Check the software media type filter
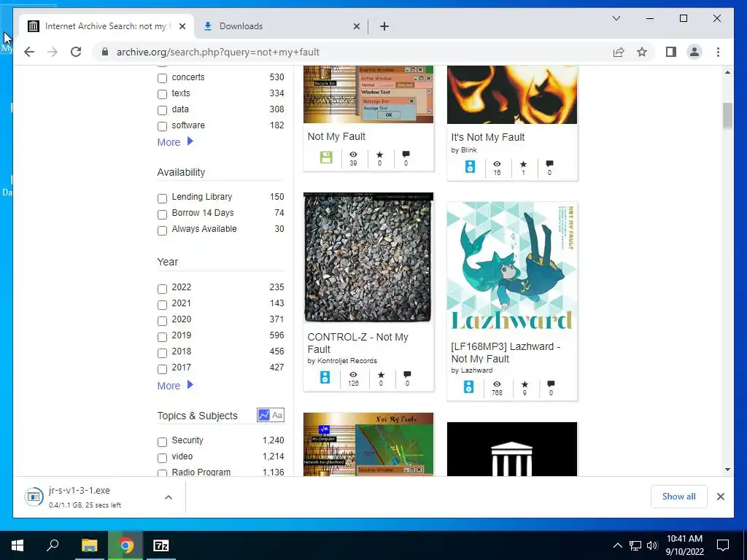This screenshot has width=747, height=560. point(162,126)
